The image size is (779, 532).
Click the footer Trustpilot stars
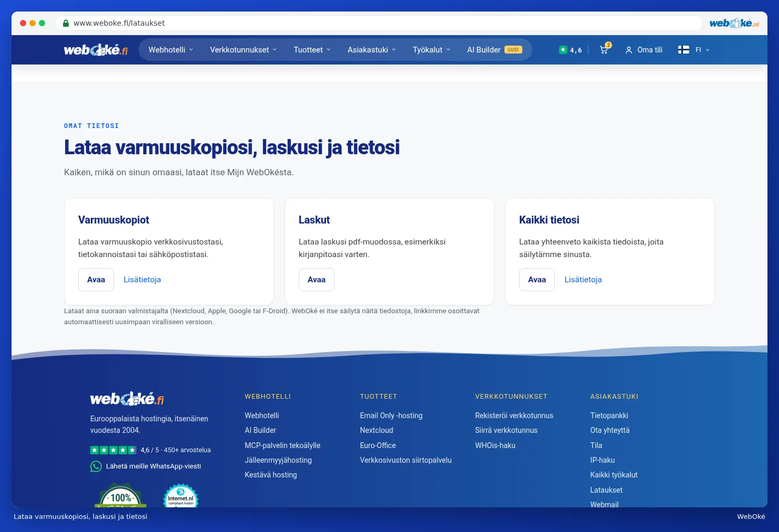(113, 450)
